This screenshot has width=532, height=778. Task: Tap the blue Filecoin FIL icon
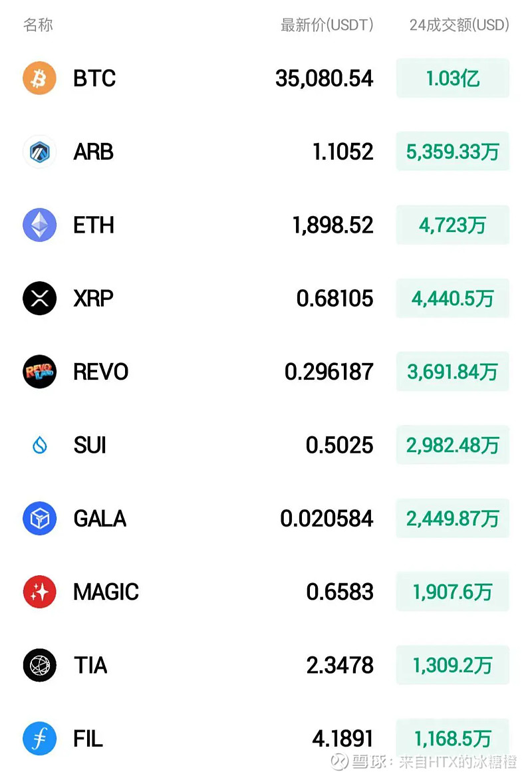pyautogui.click(x=40, y=738)
